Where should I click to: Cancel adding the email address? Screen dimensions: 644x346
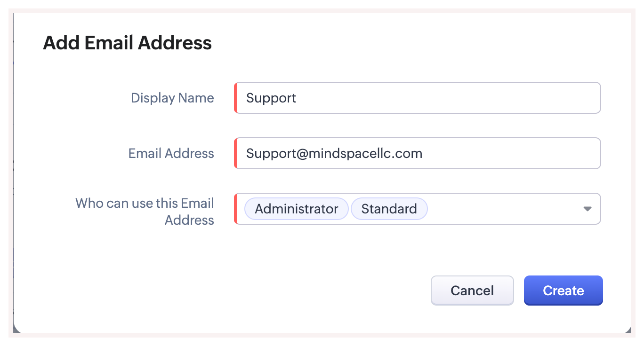472,291
